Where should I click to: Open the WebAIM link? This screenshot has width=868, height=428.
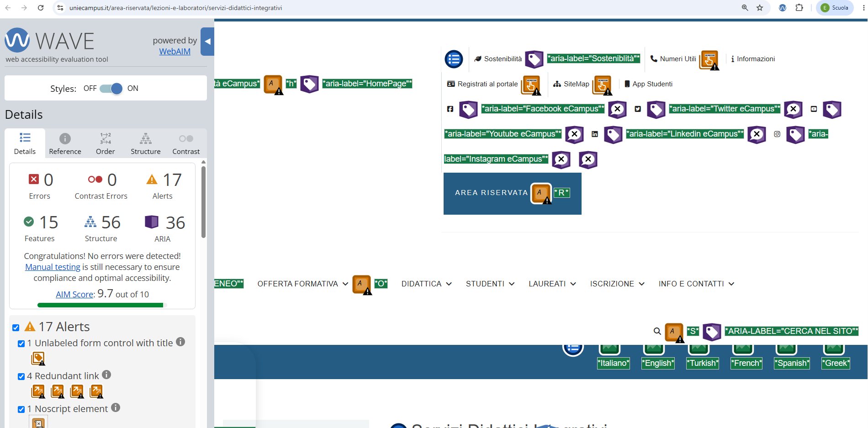(175, 52)
